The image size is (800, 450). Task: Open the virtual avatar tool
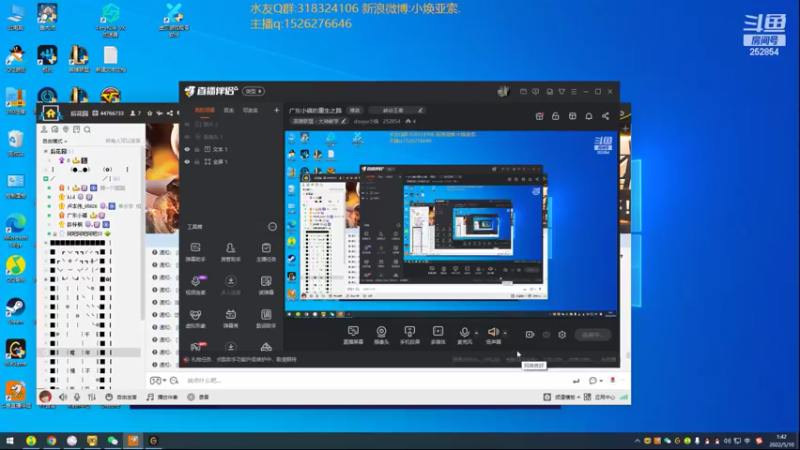(x=195, y=318)
